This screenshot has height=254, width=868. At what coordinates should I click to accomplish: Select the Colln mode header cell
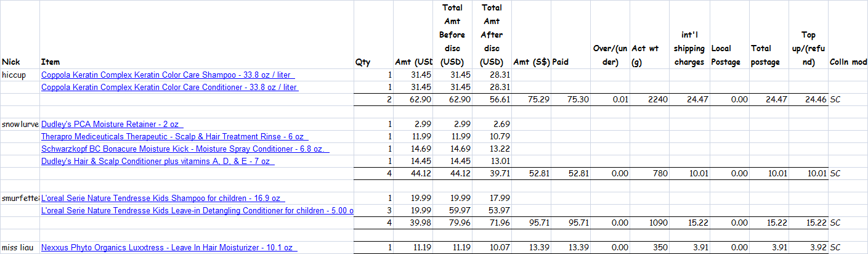click(848, 35)
